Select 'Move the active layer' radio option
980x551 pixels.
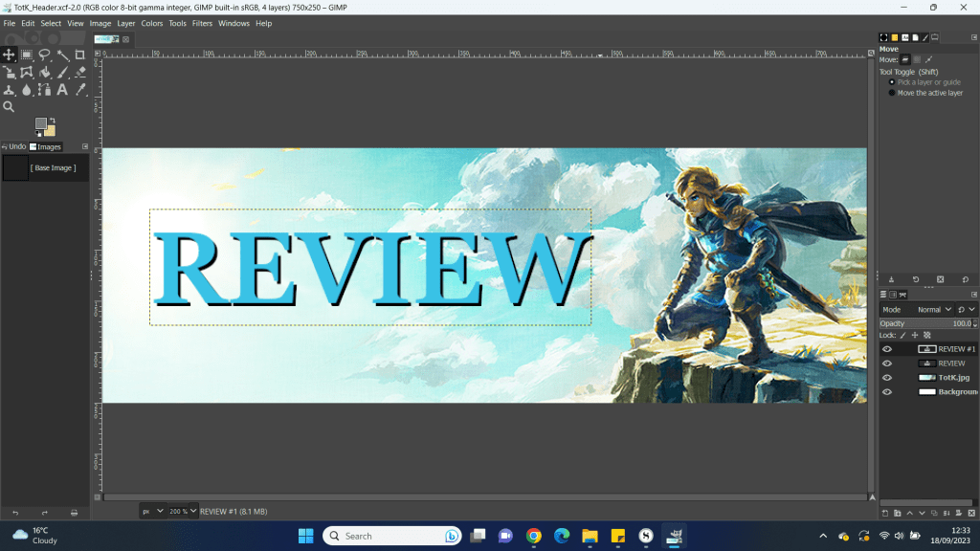[893, 93]
